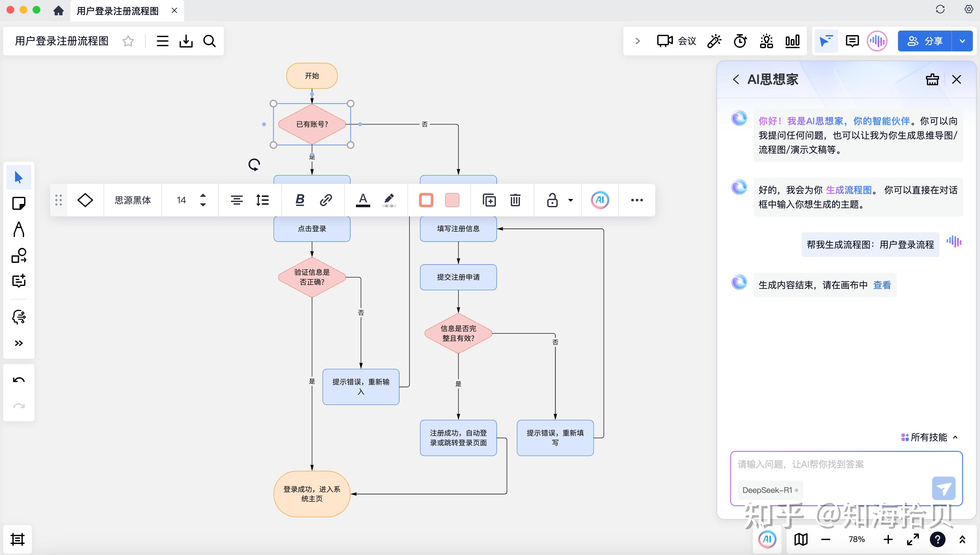Viewport: 980px width, 555px height.
Task: Open the voting bar-chart tool
Action: tap(793, 41)
